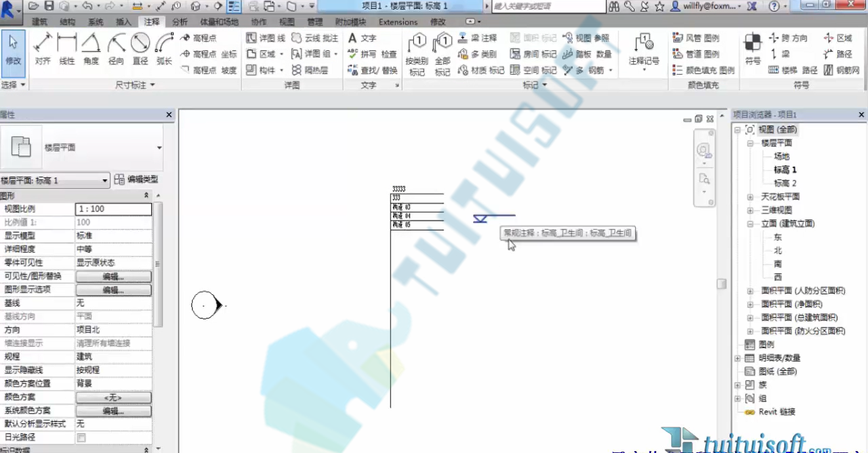Open the 标高 2 view in project browser
868x453 pixels.
pos(785,183)
